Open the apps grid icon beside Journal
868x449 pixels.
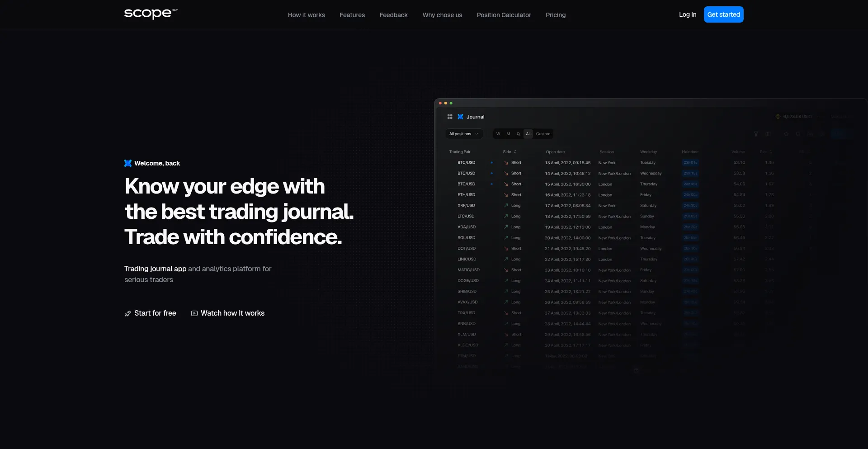point(450,117)
